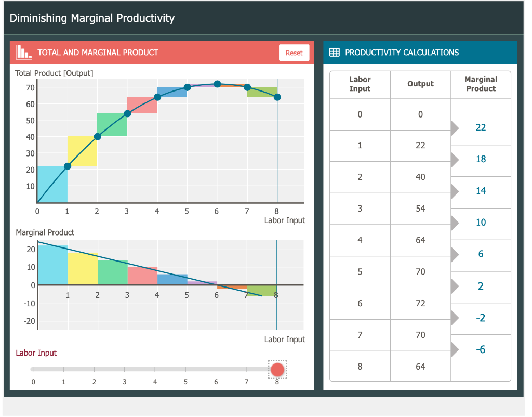This screenshot has width=532, height=417.
Task: Click the arrow beside marginal product 2
Action: 455,287
